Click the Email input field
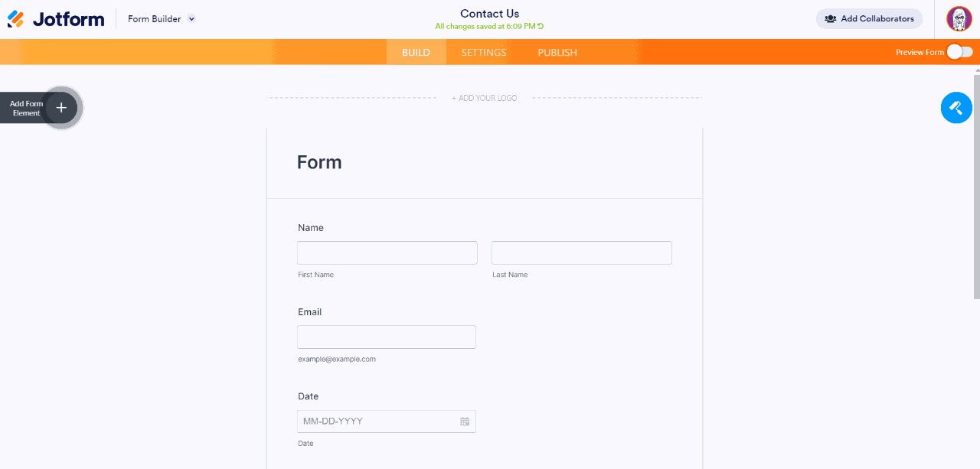 pos(387,337)
